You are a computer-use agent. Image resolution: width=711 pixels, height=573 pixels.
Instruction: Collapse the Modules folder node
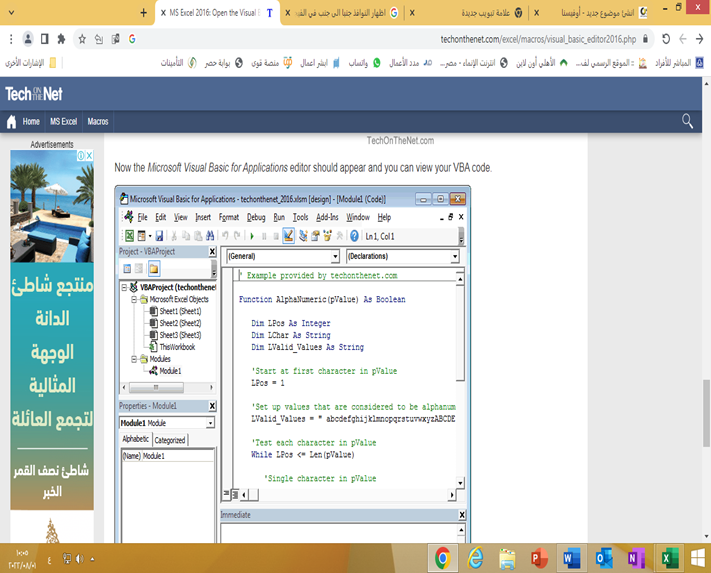134,359
